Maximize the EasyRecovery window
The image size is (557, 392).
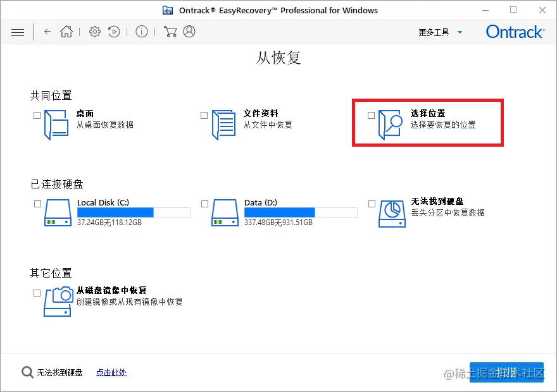coord(513,10)
